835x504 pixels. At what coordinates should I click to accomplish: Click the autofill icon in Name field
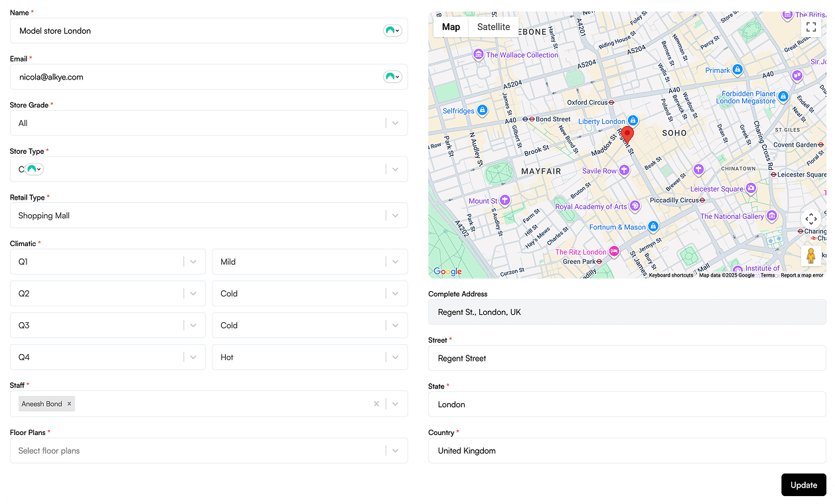392,31
